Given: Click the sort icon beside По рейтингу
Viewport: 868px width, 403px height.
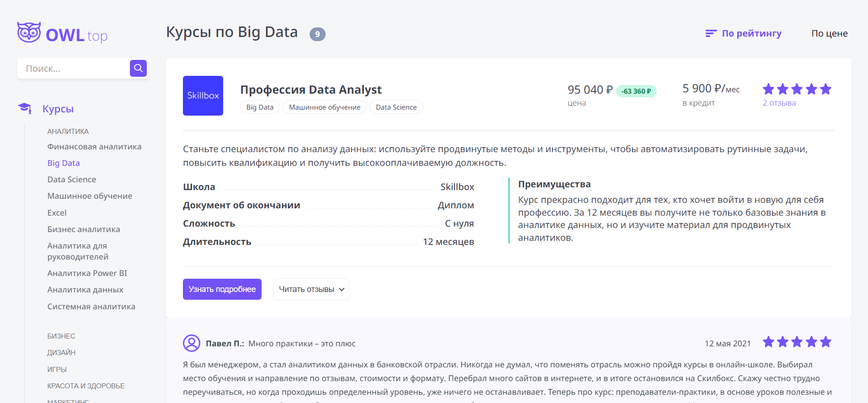Looking at the screenshot, I should [x=711, y=33].
